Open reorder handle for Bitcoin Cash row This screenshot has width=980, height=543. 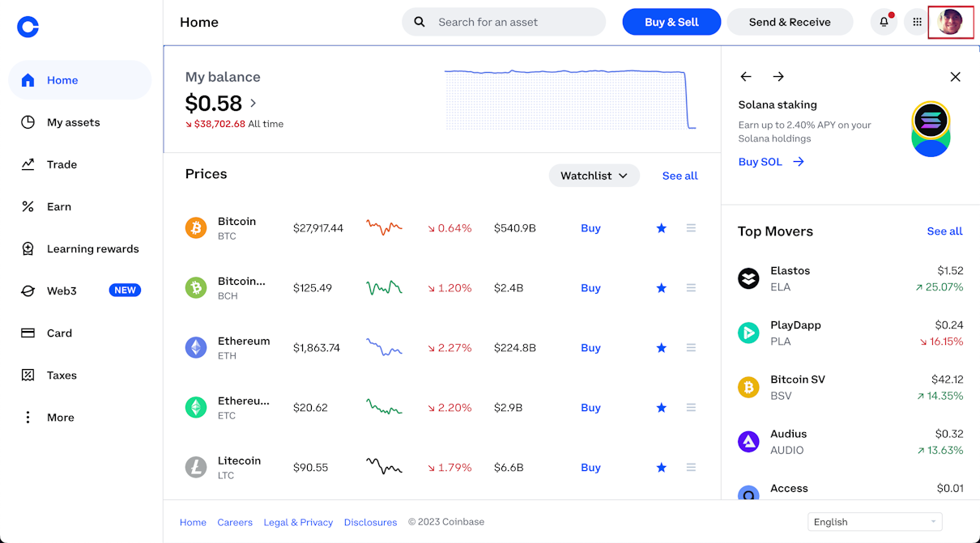point(691,288)
